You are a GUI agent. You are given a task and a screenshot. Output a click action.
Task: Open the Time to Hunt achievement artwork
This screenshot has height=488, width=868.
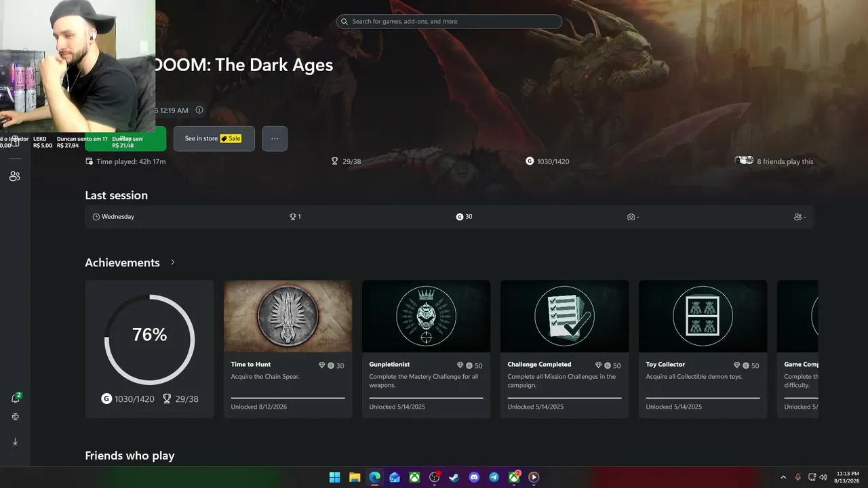point(288,317)
